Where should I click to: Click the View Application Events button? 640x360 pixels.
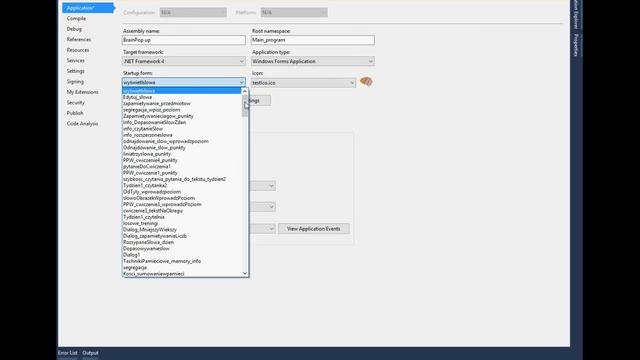pyautogui.click(x=313, y=229)
